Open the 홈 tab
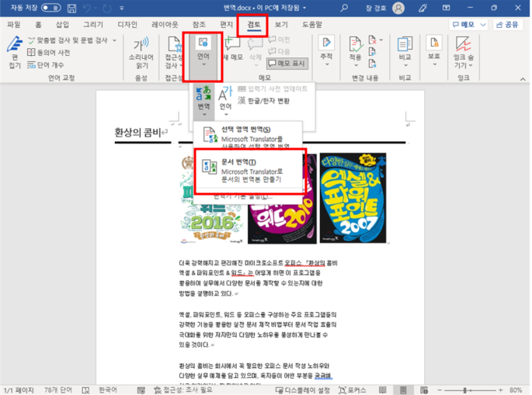This screenshot has height=395, width=532. (x=38, y=24)
